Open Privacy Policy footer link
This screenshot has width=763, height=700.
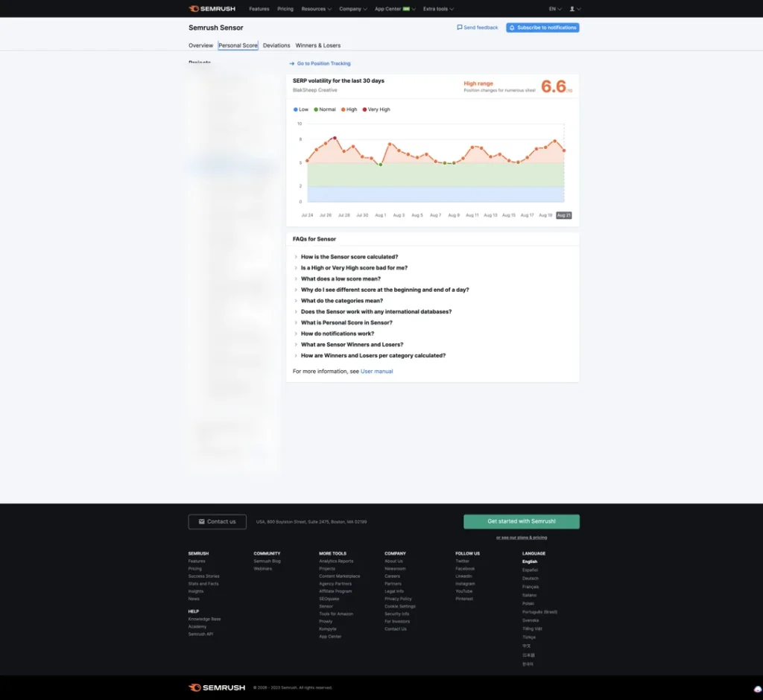[398, 599]
